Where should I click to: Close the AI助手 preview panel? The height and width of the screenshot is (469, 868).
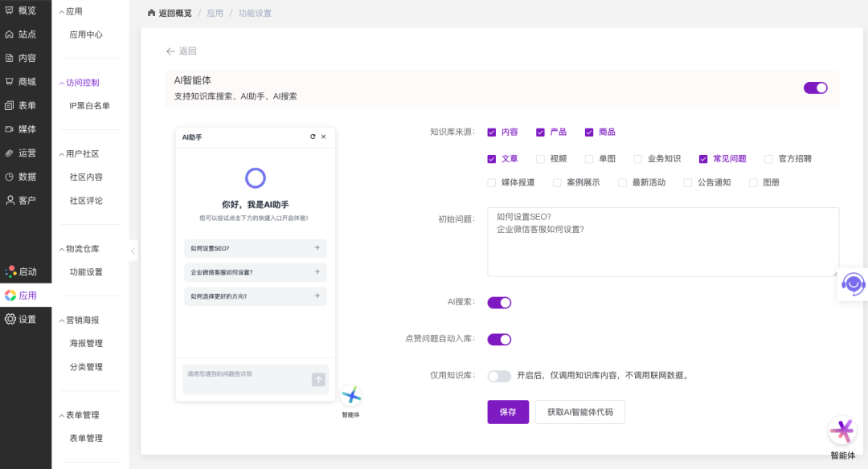(x=324, y=137)
